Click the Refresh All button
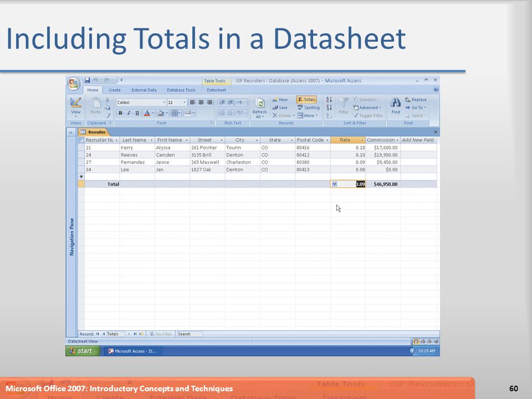This screenshot has height=399, width=532. coord(259,108)
